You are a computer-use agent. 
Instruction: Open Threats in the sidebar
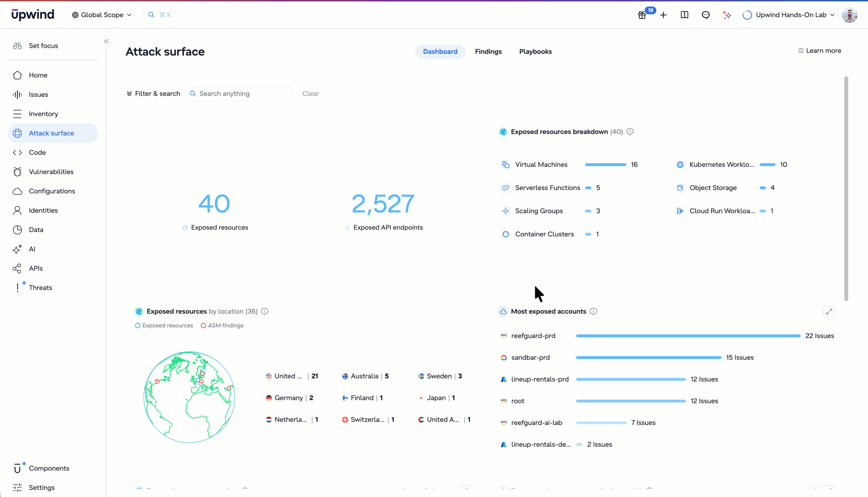[x=53, y=288]
